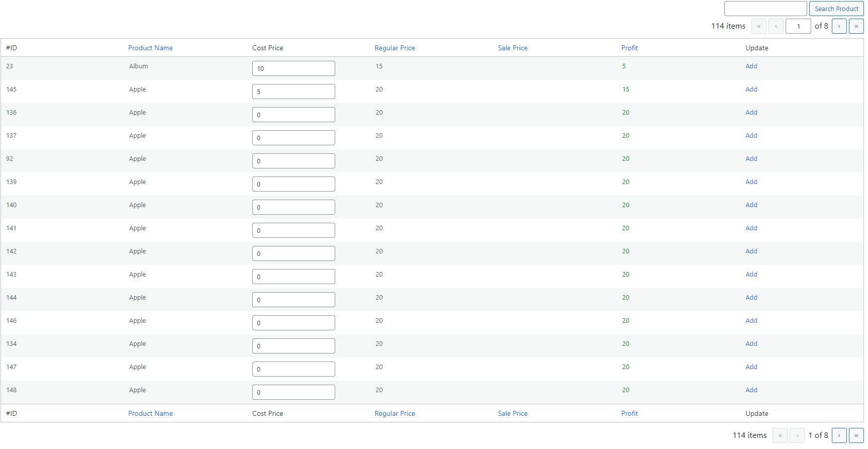
Task: Sort by Sale Price top header
Action: coord(513,48)
